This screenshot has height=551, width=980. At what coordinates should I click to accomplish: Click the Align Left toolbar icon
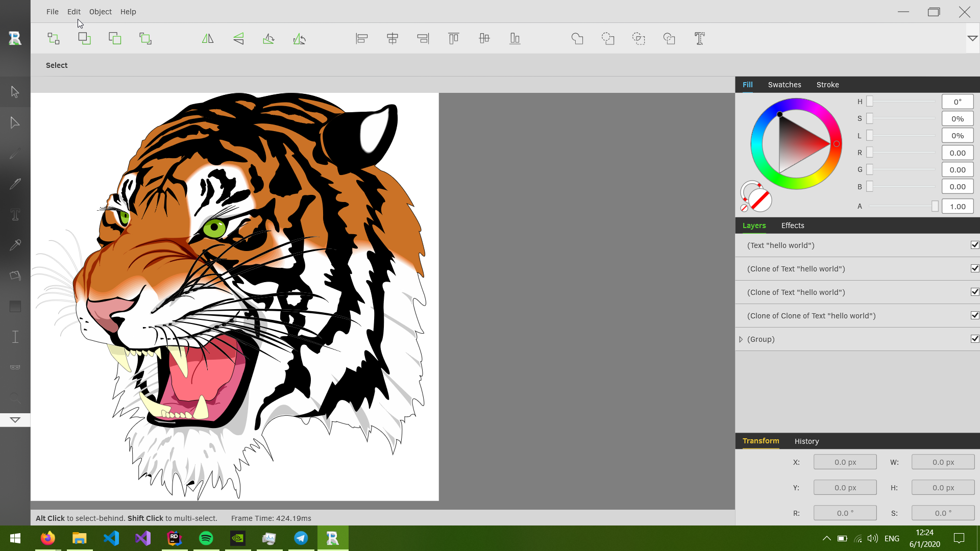[361, 39]
